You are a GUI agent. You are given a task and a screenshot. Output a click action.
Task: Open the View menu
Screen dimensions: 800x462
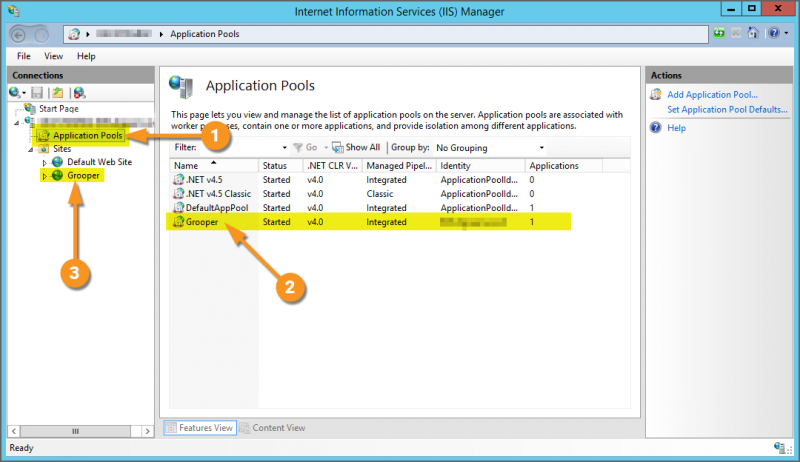(53, 56)
